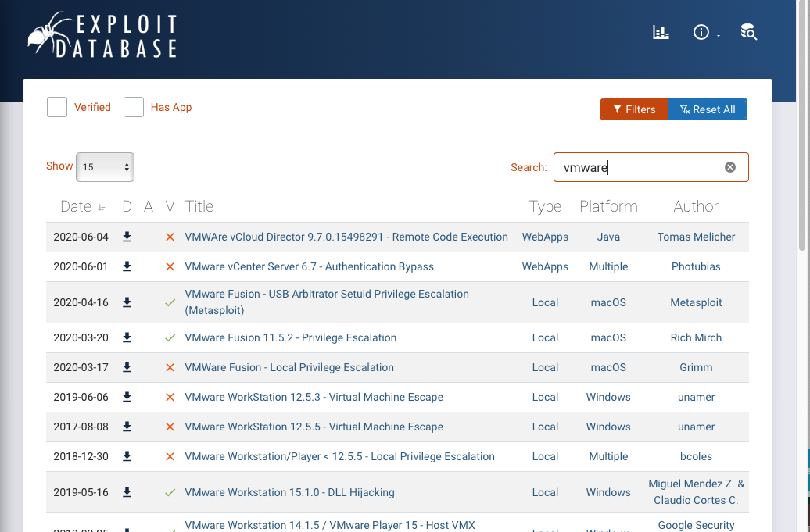Image resolution: width=810 pixels, height=532 pixels.
Task: Open the Exploit Database spider logo
Action: pyautogui.click(x=102, y=34)
